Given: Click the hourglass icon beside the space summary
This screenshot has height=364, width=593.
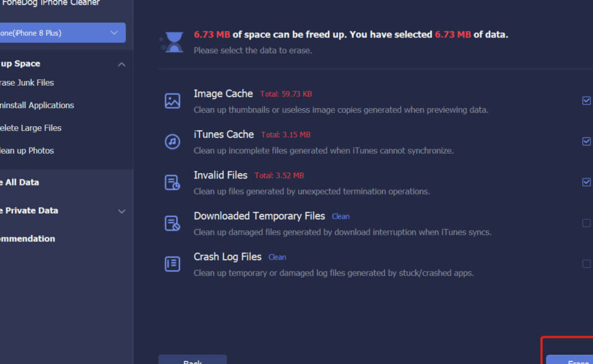Looking at the screenshot, I should pos(172,42).
